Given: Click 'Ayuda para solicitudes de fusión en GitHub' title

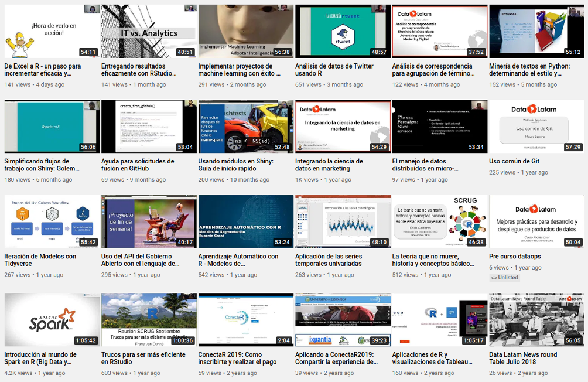Looking at the screenshot, I should point(138,165).
